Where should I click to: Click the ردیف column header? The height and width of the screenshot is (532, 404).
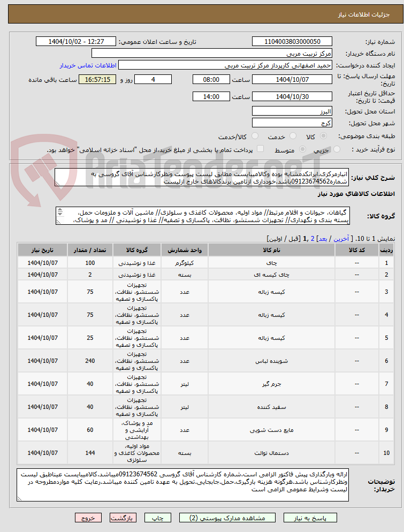coord(386,250)
